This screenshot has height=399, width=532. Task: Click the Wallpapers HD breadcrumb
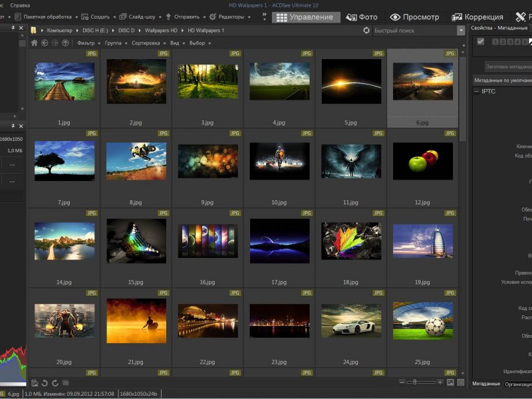click(x=161, y=31)
